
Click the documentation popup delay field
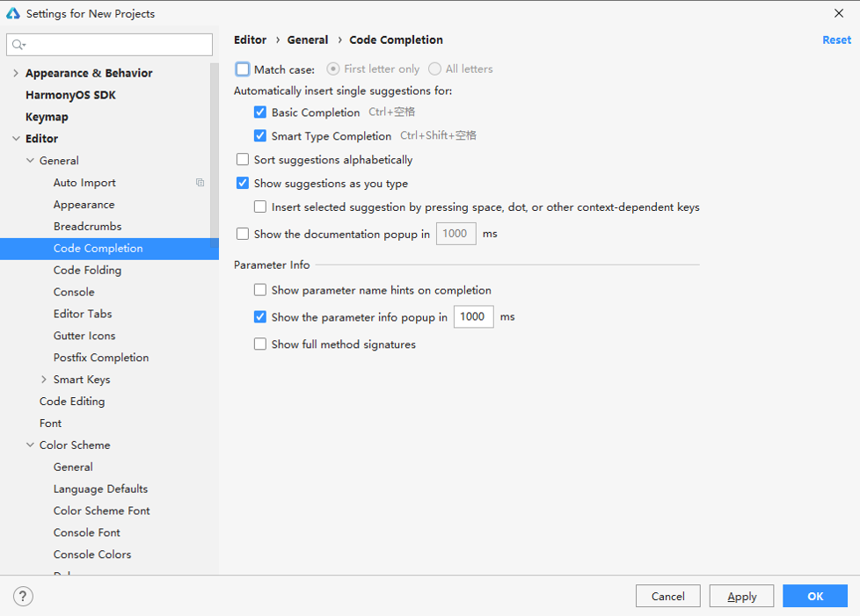(456, 234)
